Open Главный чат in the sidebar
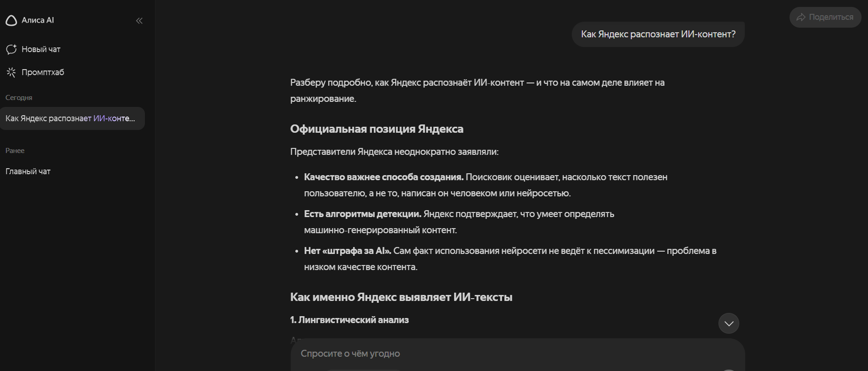Screen dimensions: 868x371 28,171
